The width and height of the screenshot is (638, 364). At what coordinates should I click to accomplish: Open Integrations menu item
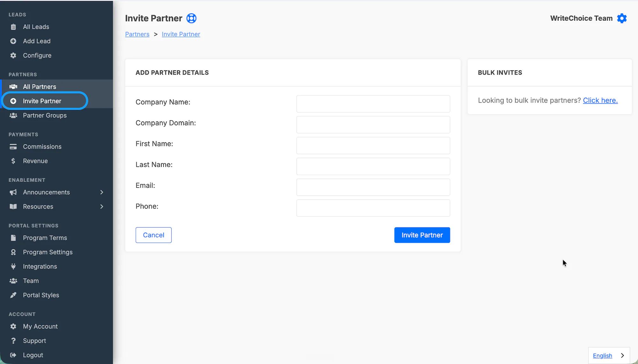point(40,266)
